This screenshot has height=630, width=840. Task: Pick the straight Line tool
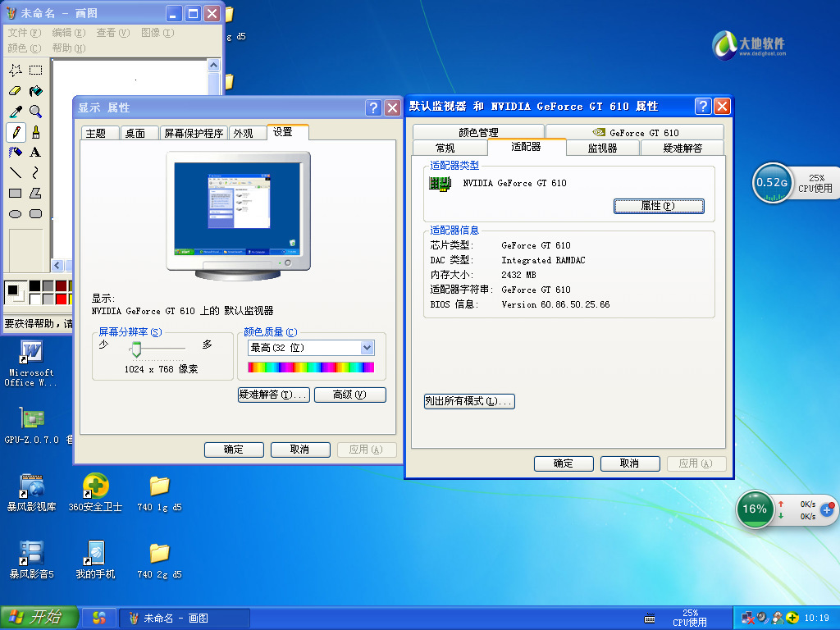click(16, 172)
